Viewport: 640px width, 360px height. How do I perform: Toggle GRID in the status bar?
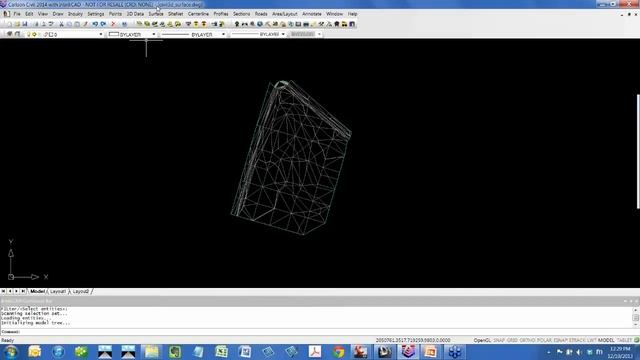tap(512, 340)
